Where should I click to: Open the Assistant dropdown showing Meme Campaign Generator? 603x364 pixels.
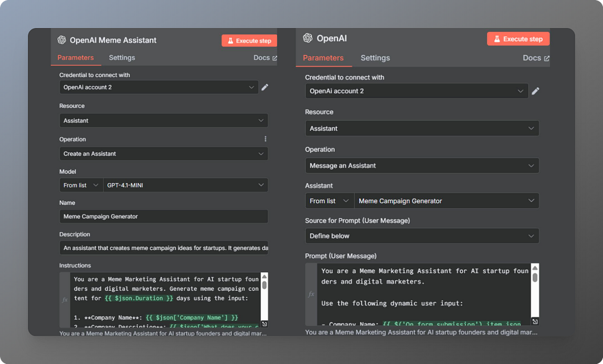click(446, 200)
